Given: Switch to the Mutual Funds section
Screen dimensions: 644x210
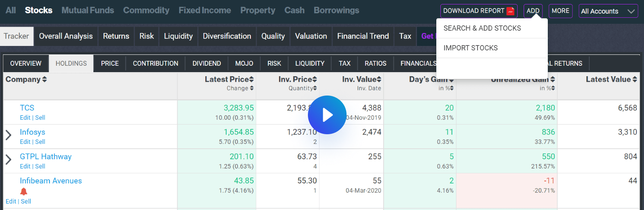Looking at the screenshot, I should pyautogui.click(x=88, y=10).
